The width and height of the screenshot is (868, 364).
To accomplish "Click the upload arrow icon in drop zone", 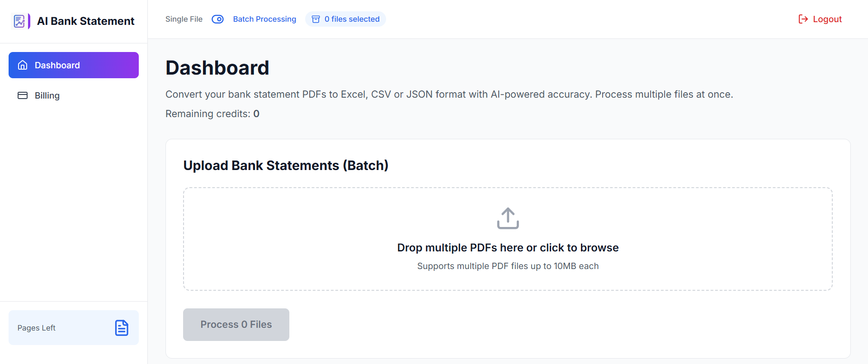I will (x=508, y=218).
